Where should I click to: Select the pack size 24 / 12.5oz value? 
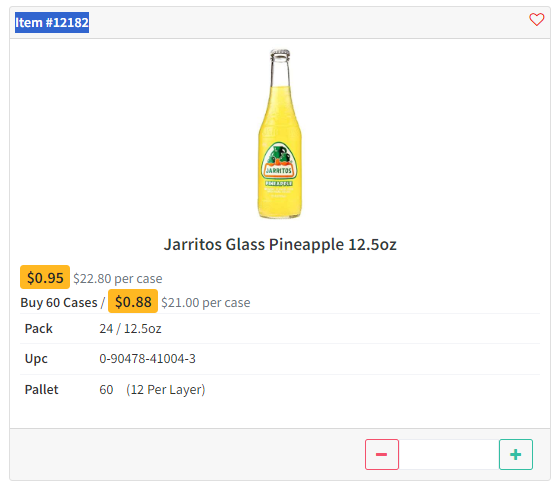[130, 328]
